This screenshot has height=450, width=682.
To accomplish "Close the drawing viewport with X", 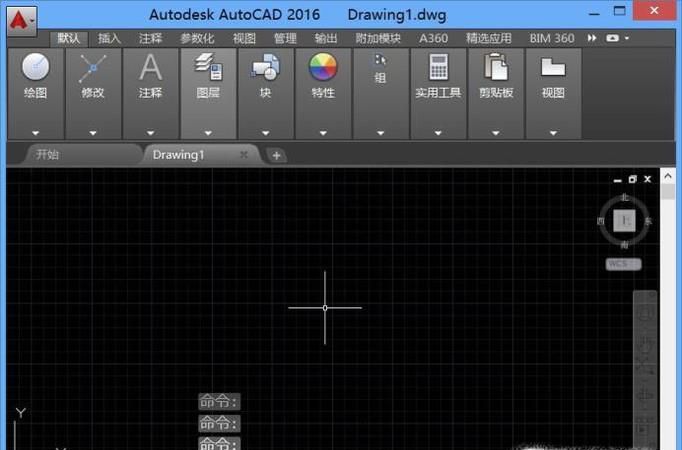I will pos(648,179).
